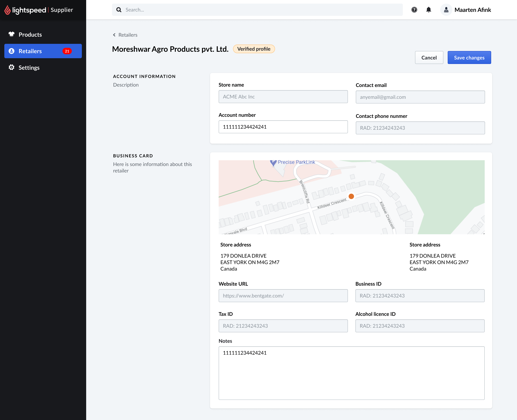Open the Products menu item
Screen dimensions: 517x420
pos(43,35)
